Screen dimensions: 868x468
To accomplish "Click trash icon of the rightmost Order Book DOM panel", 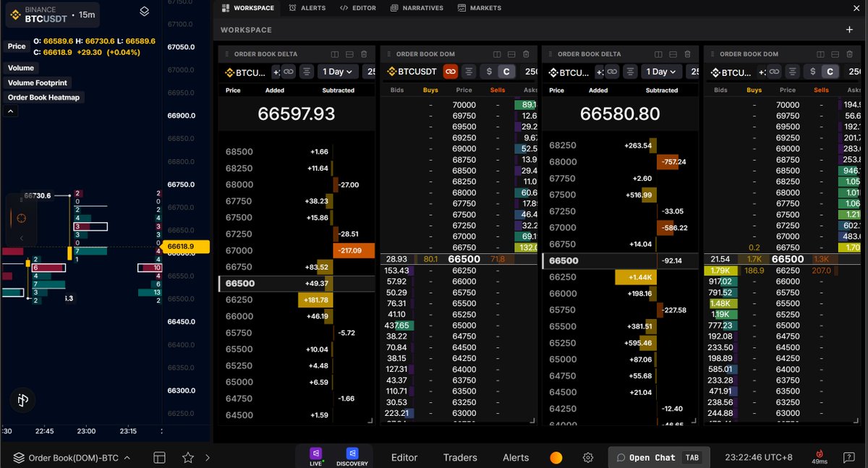I will 850,54.
